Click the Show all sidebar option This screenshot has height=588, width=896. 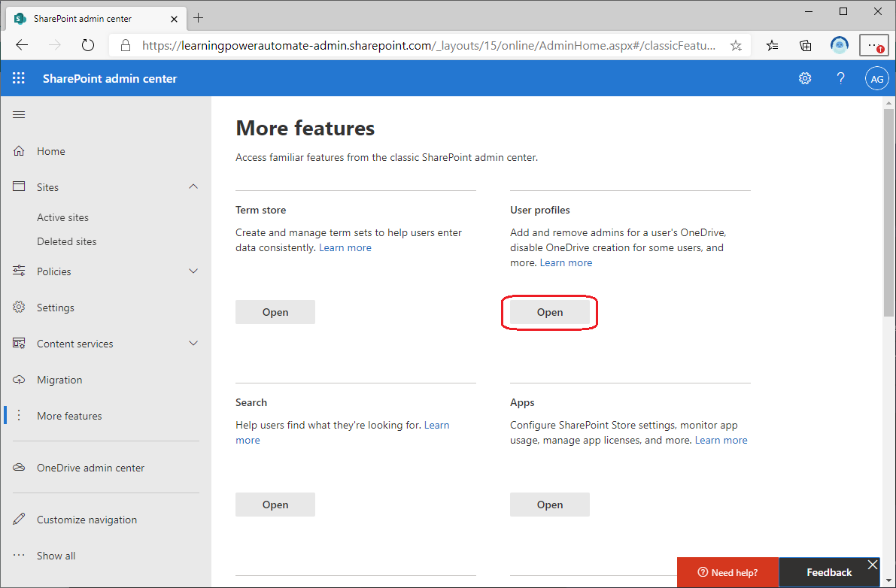56,555
